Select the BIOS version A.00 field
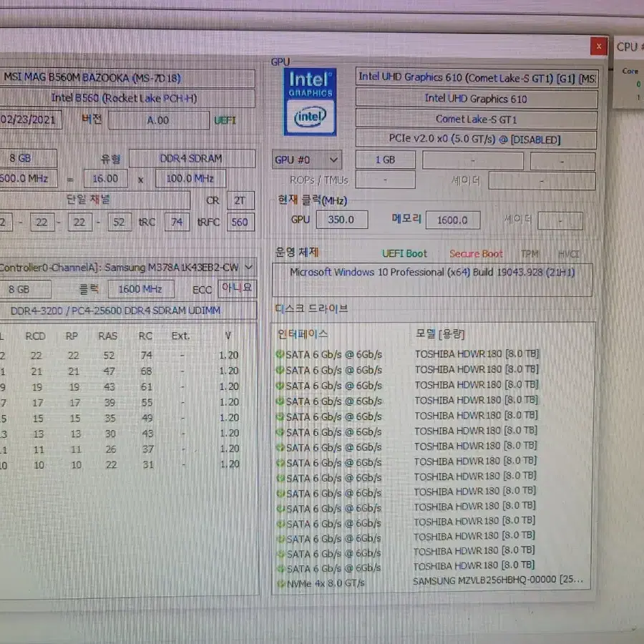The image size is (644, 644). point(159,120)
